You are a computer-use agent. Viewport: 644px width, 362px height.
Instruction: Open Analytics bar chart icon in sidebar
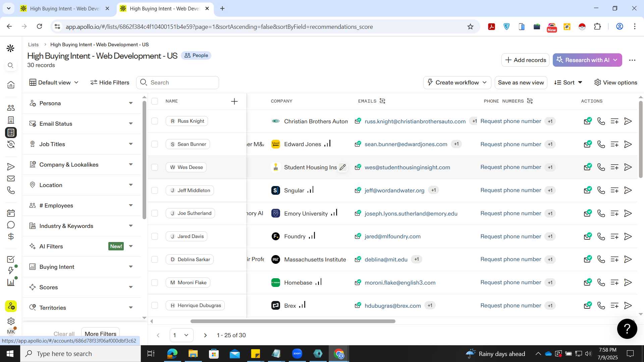pyautogui.click(x=11, y=283)
